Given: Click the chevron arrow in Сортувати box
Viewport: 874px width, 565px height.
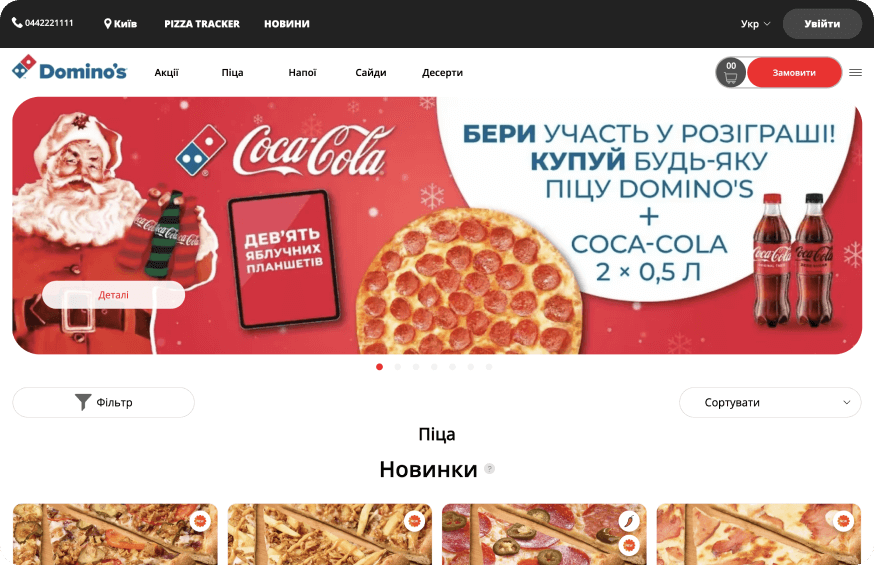Looking at the screenshot, I should pos(847,402).
